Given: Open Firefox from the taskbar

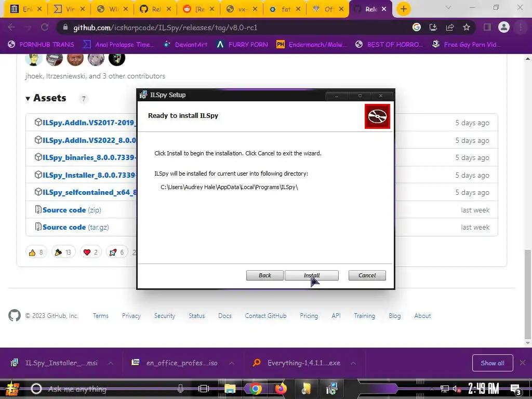Looking at the screenshot, I should coord(281,389).
